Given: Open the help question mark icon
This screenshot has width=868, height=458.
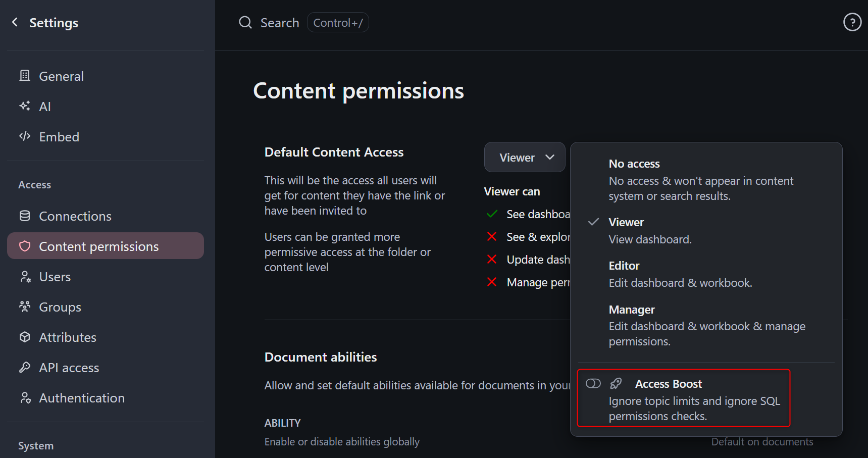Looking at the screenshot, I should point(852,22).
